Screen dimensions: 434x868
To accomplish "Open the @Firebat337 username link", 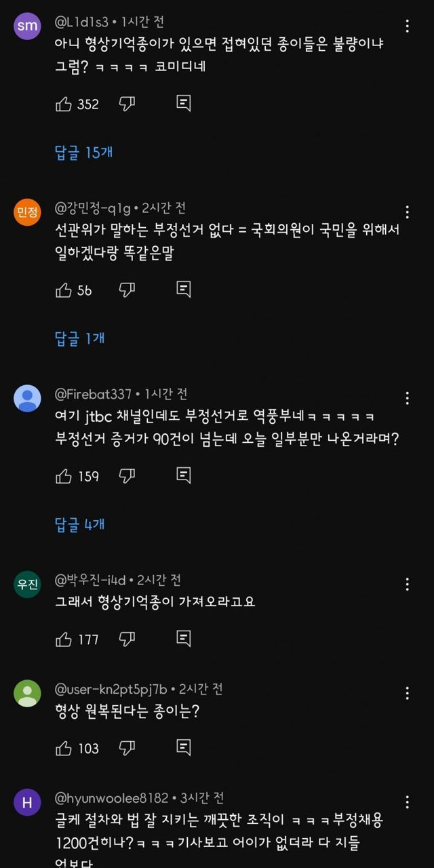I will tap(93, 394).
